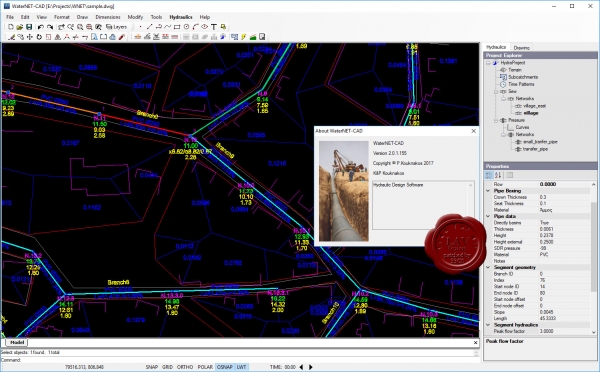Open the Hydraulics menu
This screenshot has height=372, width=600.
(x=181, y=17)
